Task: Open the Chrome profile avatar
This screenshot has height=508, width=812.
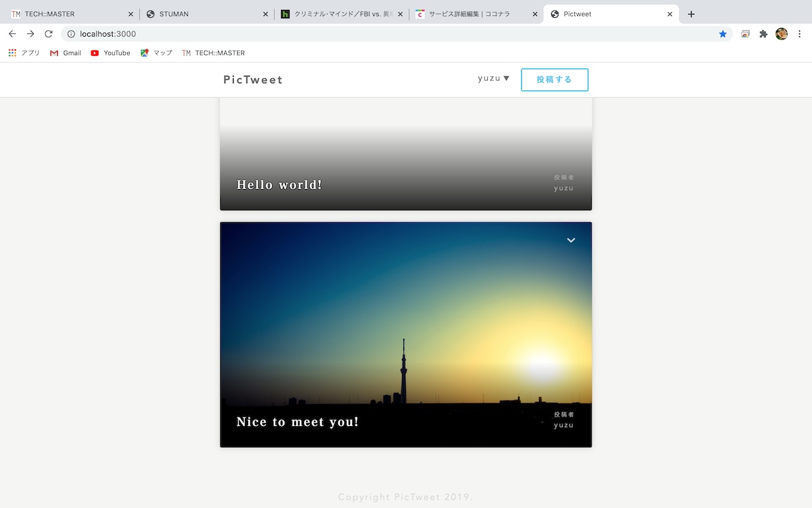Action: [781, 34]
